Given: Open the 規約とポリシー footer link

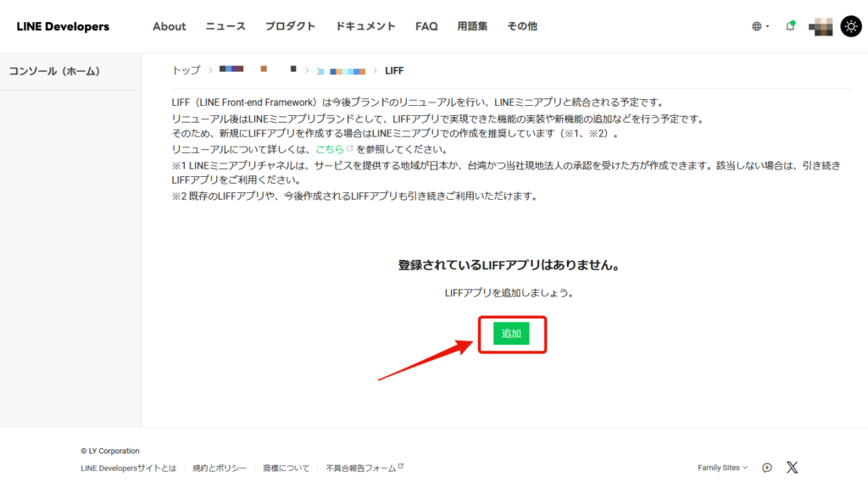Looking at the screenshot, I should pyautogui.click(x=220, y=468).
